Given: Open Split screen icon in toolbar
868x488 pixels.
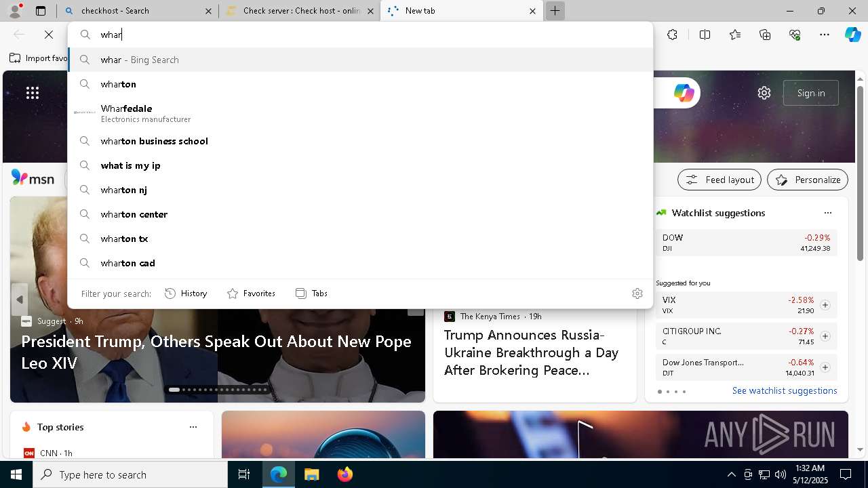Looking at the screenshot, I should pos(705,35).
